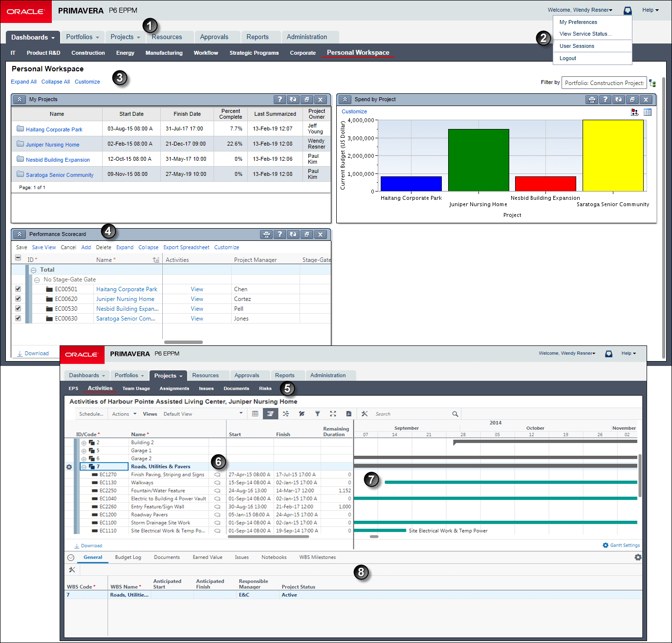Viewport: 672px width, 643px height.
Task: Click the horizontal scrollbar under Performance Scorecard
Action: point(183,342)
